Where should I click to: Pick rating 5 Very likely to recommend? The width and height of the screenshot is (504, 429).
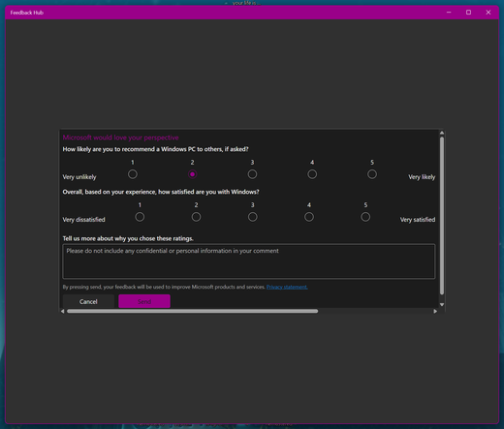[372, 174]
